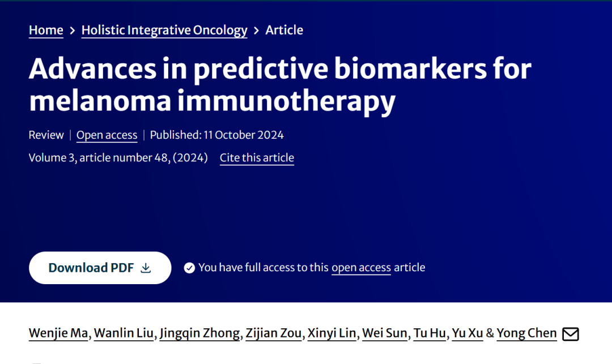Click the chevron after Home breadcrumb

click(x=72, y=31)
